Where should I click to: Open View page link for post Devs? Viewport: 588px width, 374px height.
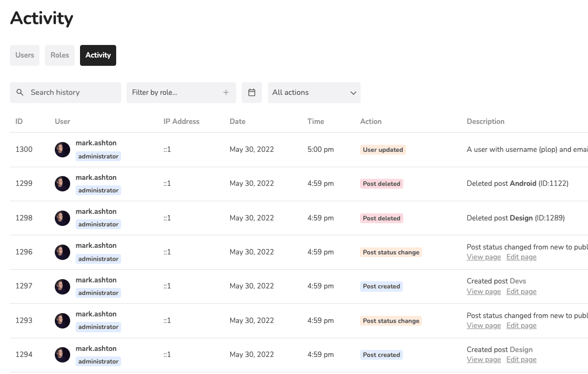483,291
